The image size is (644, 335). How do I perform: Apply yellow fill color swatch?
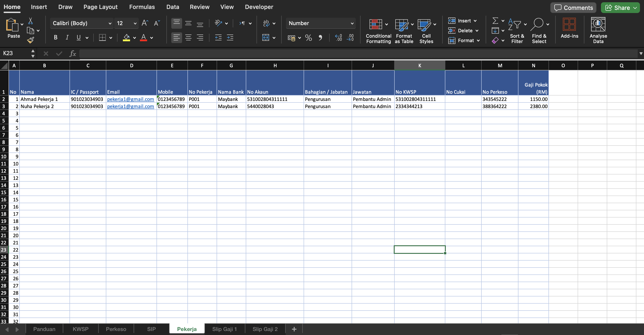(x=126, y=37)
